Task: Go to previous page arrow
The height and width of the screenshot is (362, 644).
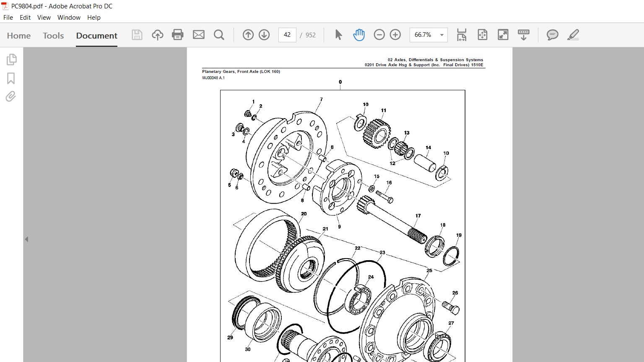Action: click(x=248, y=35)
